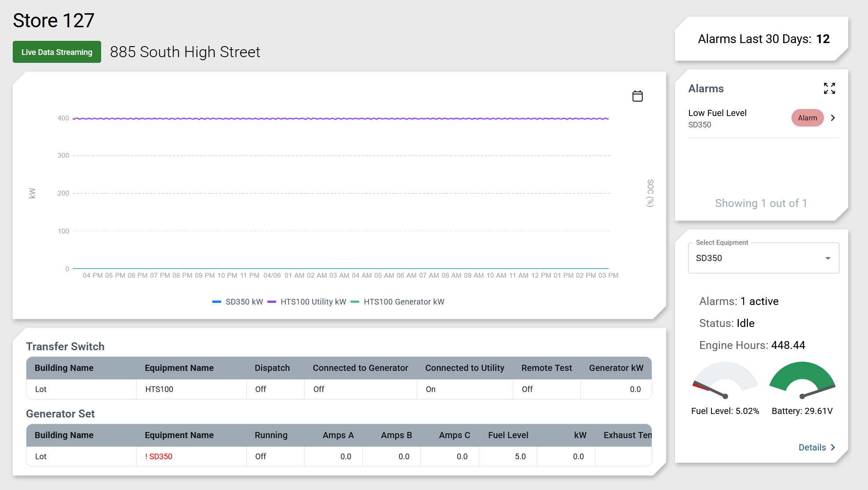Click the SD350 dropdown arrow
868x490 pixels.
click(828, 258)
